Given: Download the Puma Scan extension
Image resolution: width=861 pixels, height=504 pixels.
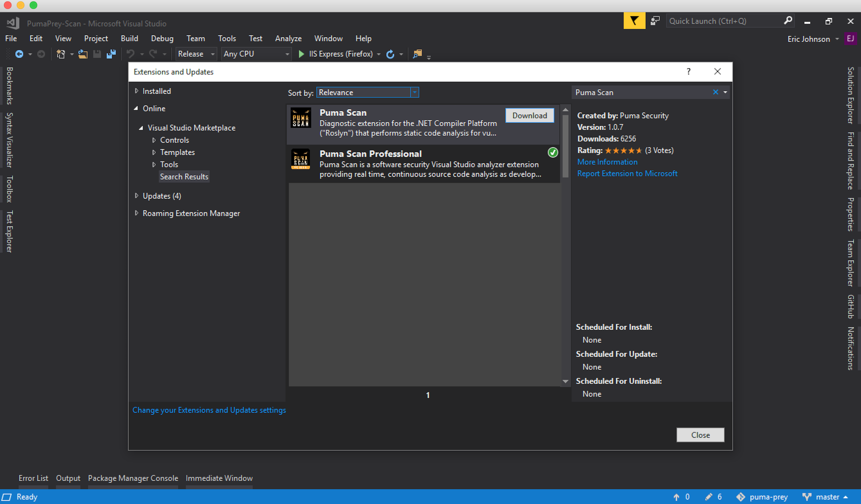Looking at the screenshot, I should point(529,116).
